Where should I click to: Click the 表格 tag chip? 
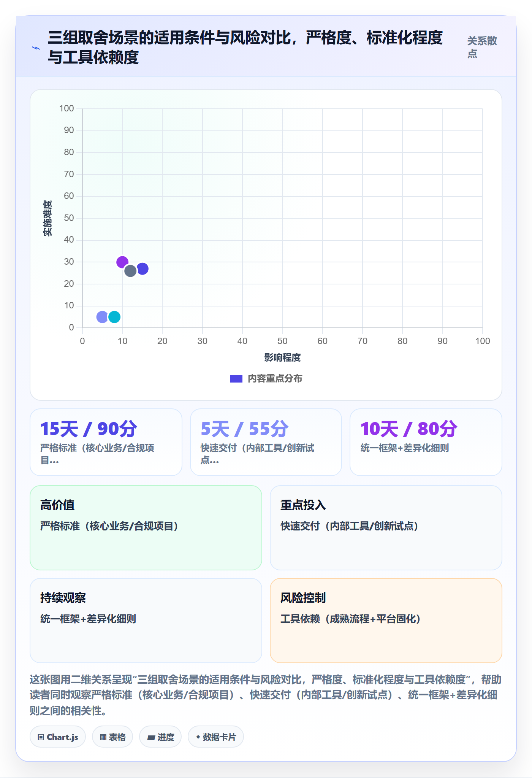(112, 737)
